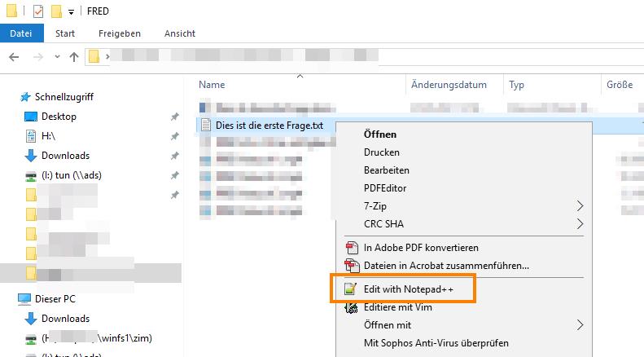Click the Schnellzugriff star icon
644x357 pixels.
(25, 97)
